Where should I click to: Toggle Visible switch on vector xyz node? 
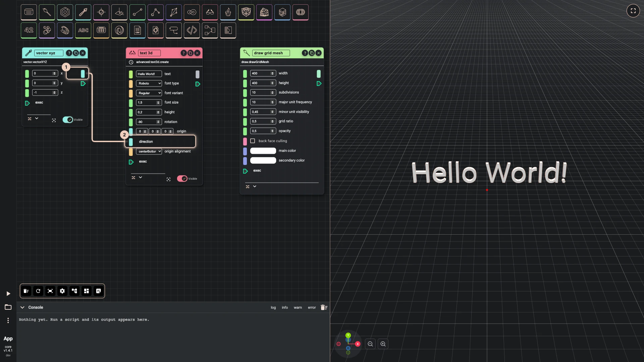68,120
